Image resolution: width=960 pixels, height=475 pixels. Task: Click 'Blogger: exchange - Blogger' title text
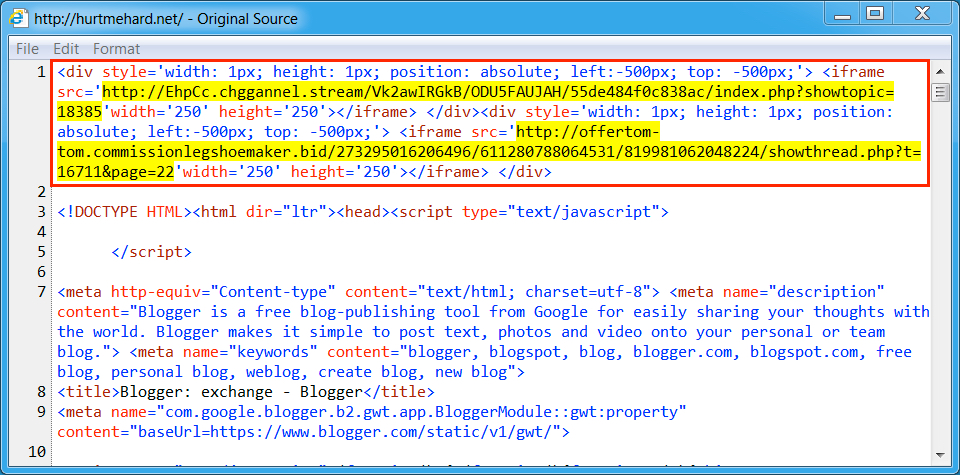click(x=242, y=392)
